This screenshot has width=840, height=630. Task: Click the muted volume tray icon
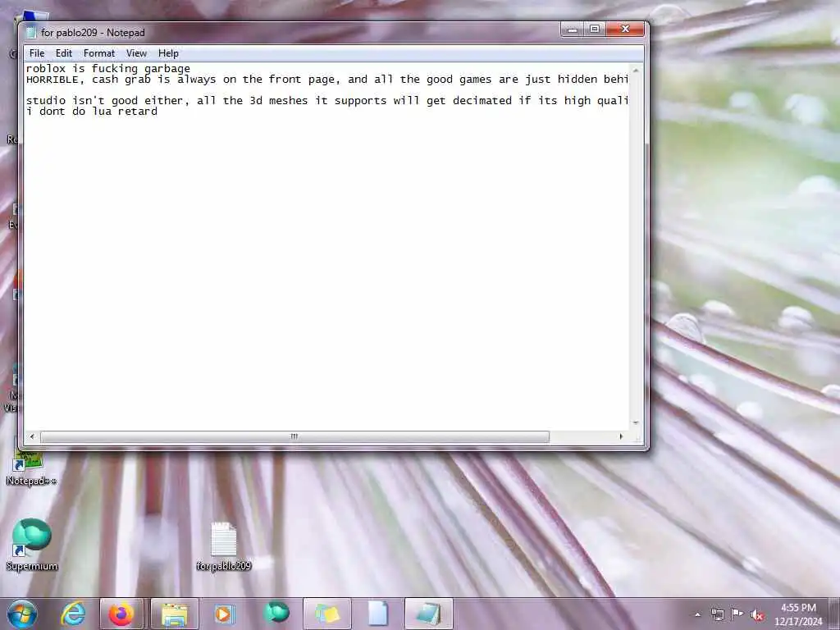click(757, 615)
